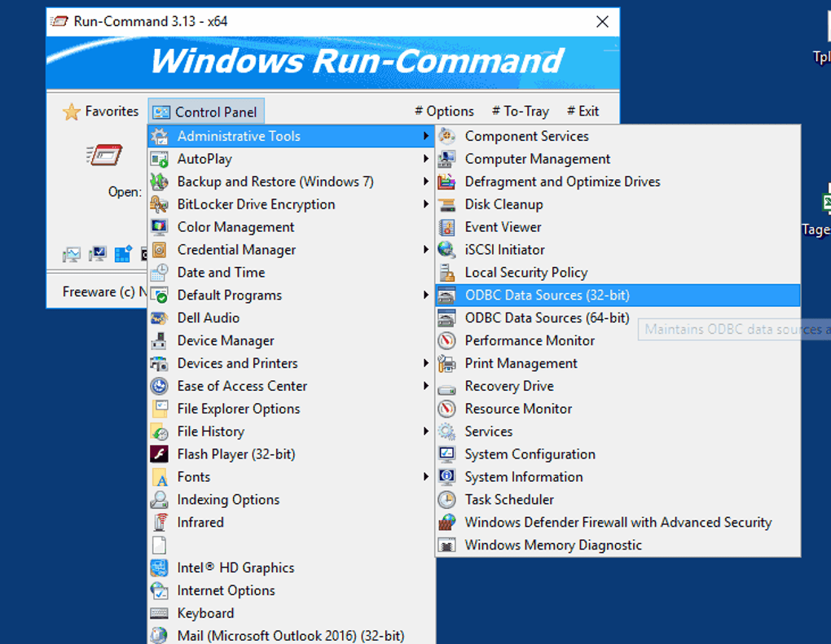831x644 pixels.
Task: Click the Disk Cleanup icon
Action: point(446,204)
